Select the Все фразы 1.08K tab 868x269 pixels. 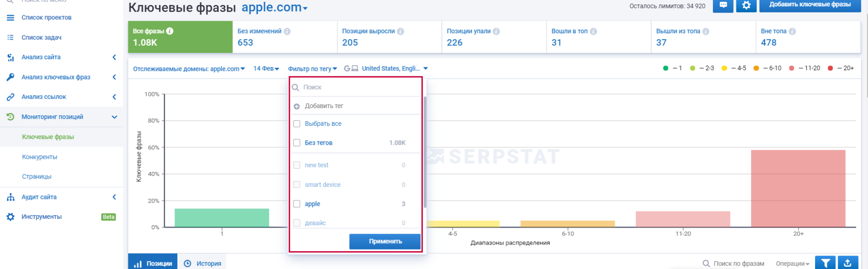point(180,37)
